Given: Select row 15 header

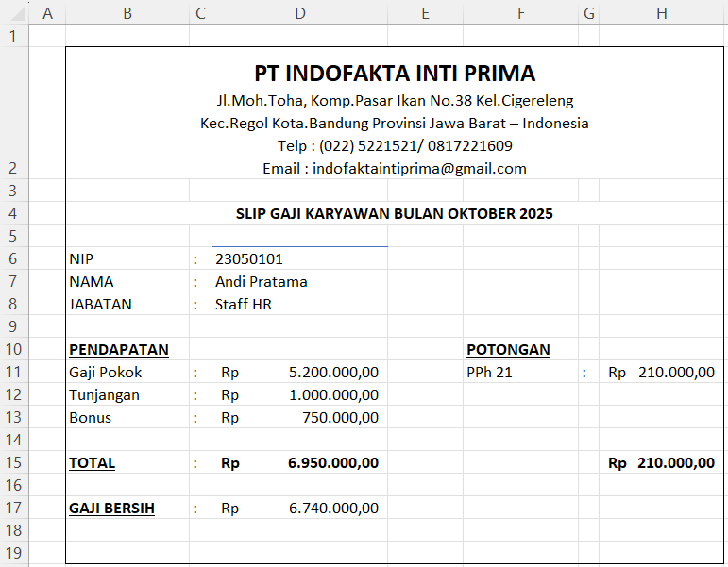Looking at the screenshot, I should point(14,462).
